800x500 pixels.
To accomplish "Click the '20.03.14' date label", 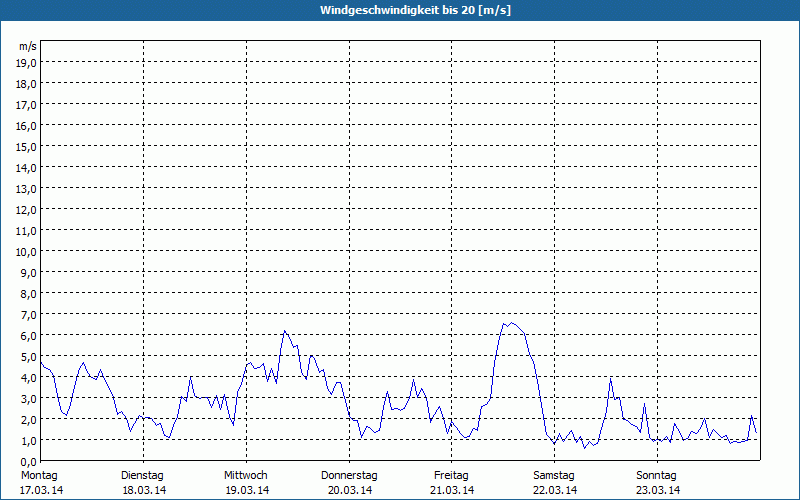I will (350, 490).
